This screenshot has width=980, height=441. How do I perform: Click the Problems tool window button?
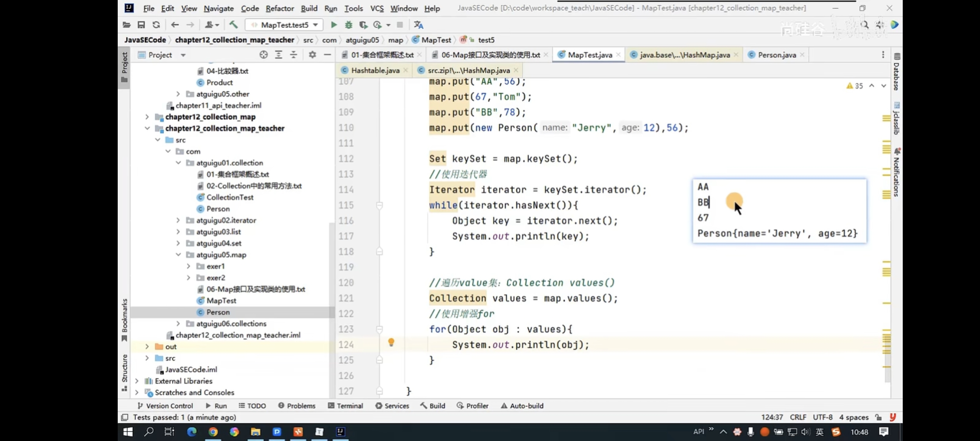(297, 406)
